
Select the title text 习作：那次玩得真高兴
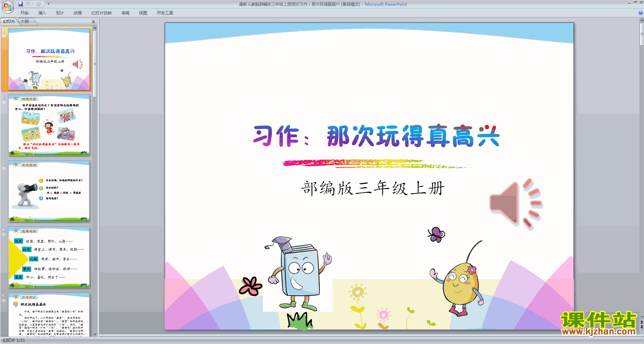coord(376,136)
